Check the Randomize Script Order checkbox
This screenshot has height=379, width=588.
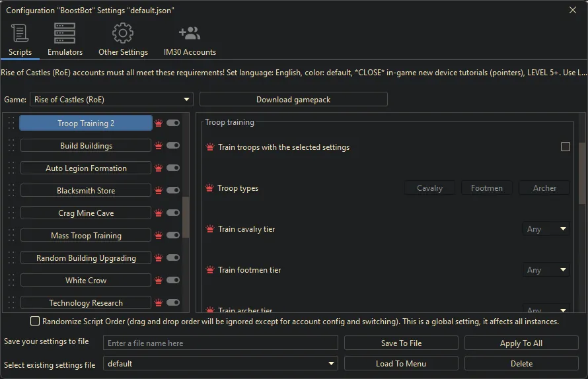pos(35,322)
